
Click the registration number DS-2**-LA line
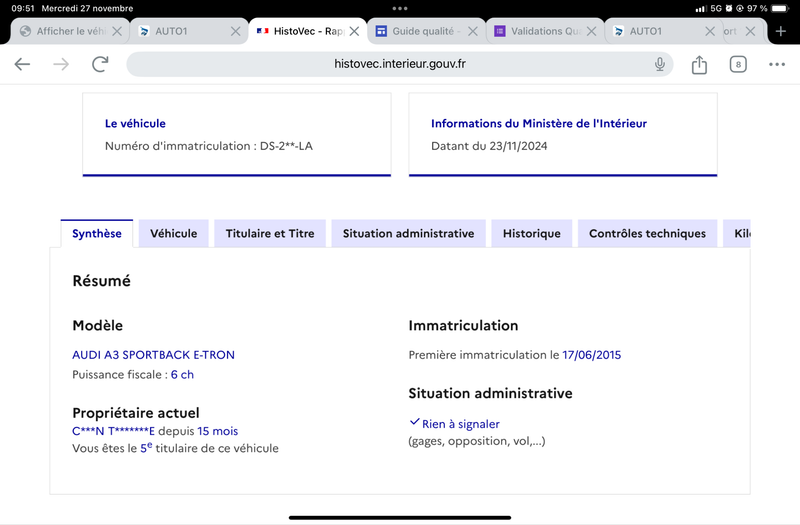click(x=209, y=146)
